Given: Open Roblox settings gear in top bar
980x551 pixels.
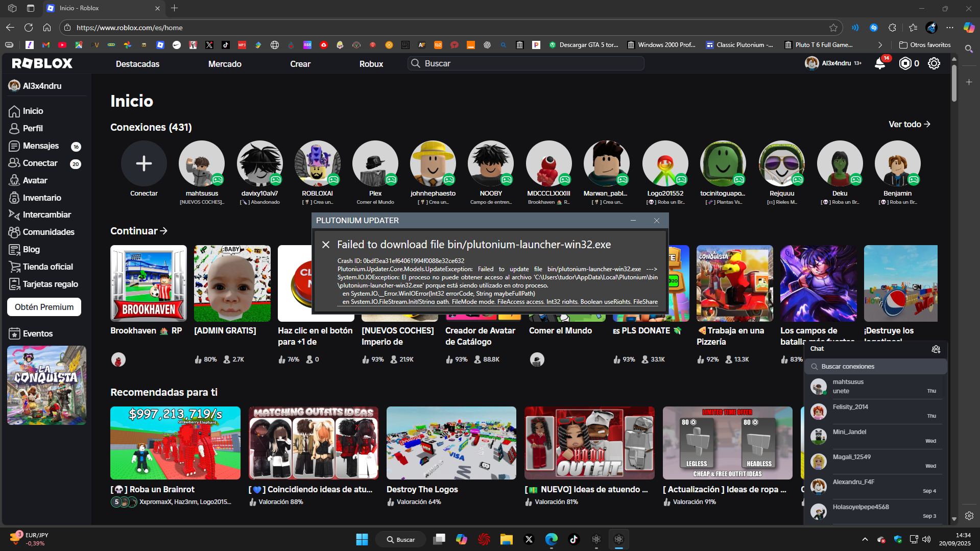Looking at the screenshot, I should tap(934, 63).
